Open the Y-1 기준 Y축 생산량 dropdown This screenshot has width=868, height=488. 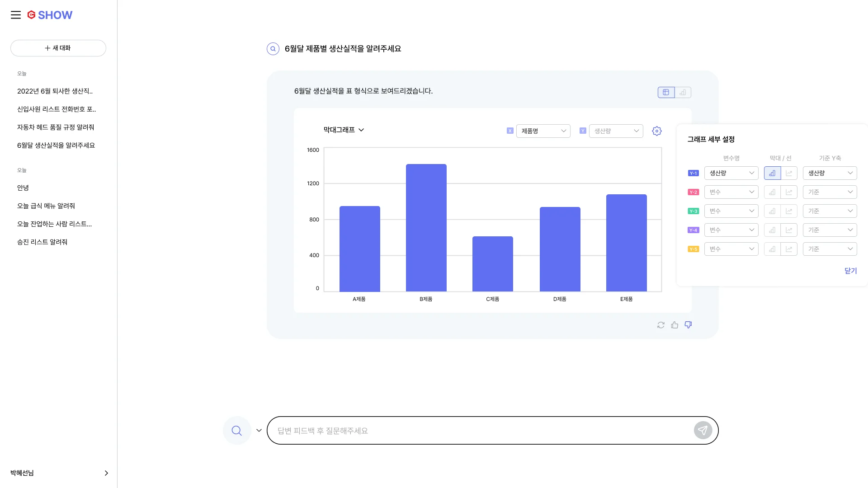click(830, 173)
